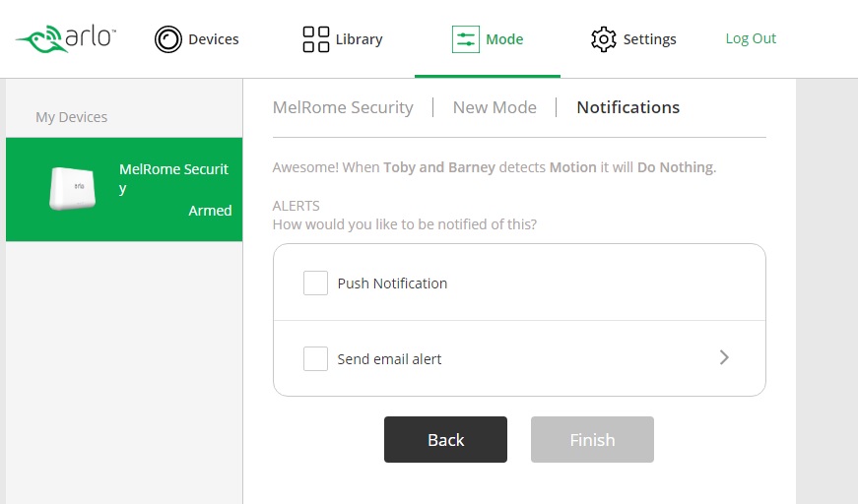Expand email alert options chevron
The height and width of the screenshot is (504, 858).
click(x=724, y=357)
